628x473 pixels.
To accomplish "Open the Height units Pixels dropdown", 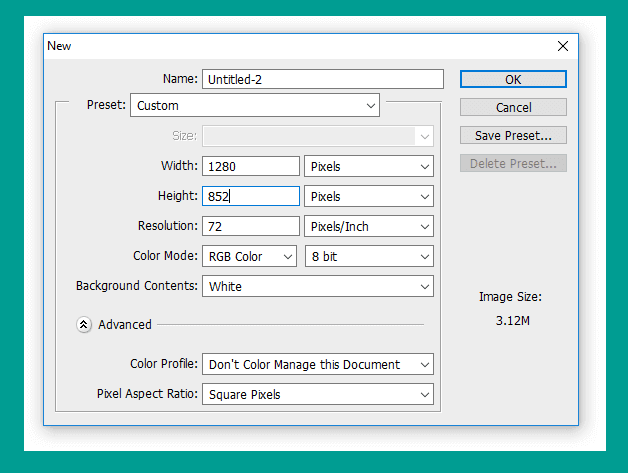I will point(369,196).
